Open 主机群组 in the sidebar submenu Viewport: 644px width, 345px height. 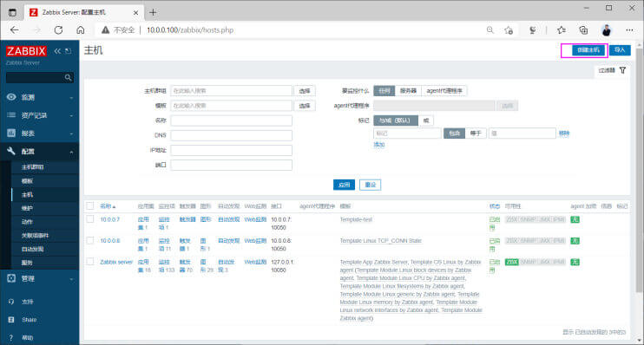click(x=32, y=167)
